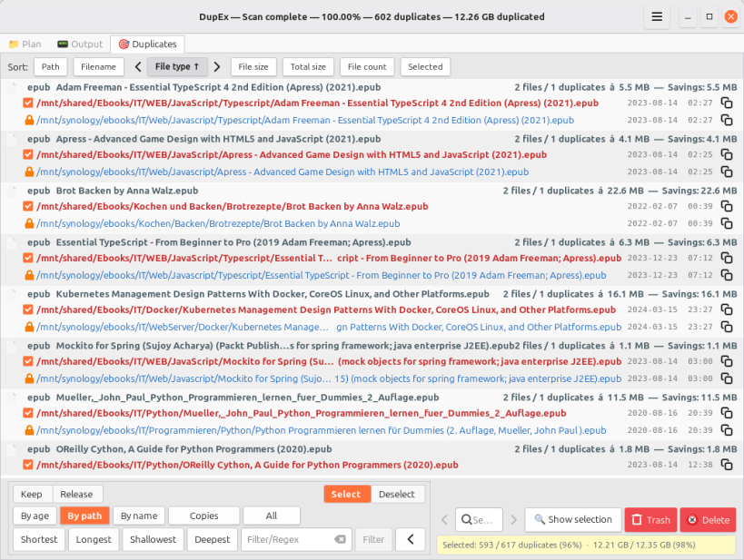Choose By age selection mode
744x560 pixels.
tap(35, 516)
